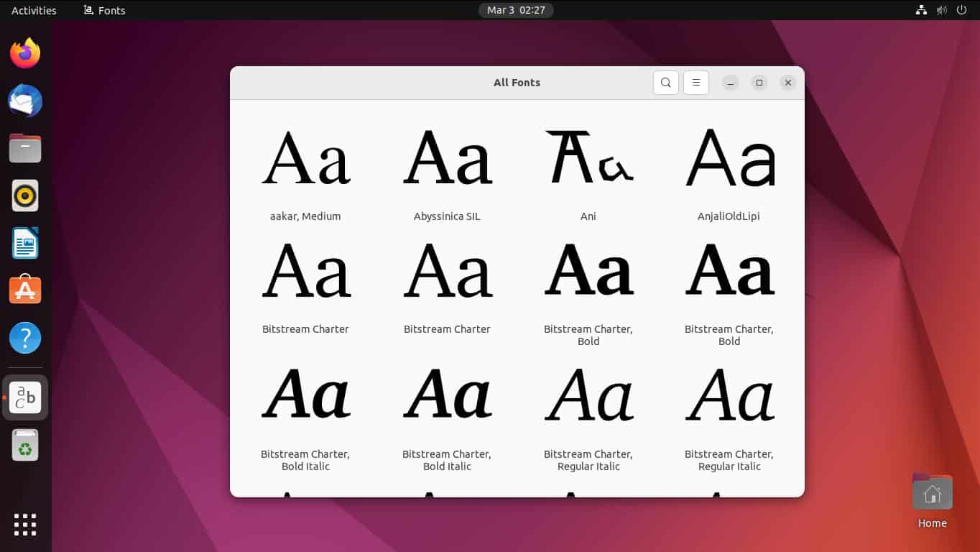Open the search in the Fonts window

pyautogui.click(x=665, y=82)
